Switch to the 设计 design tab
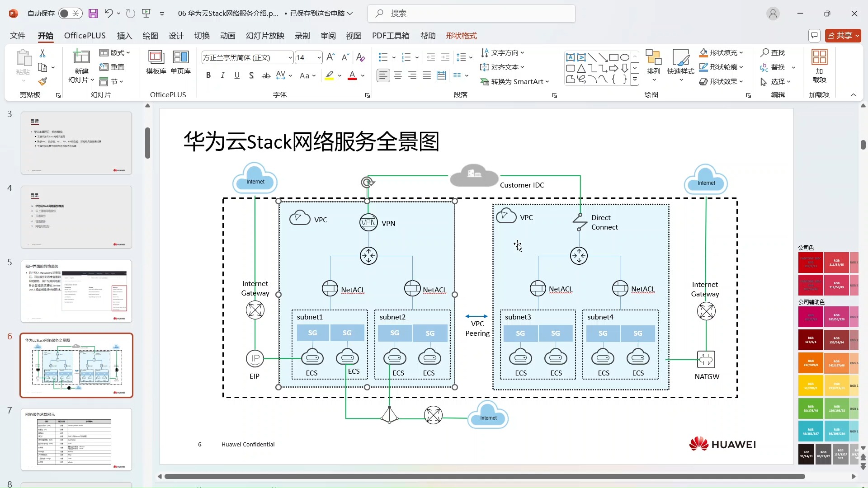The image size is (868, 488). point(176,36)
